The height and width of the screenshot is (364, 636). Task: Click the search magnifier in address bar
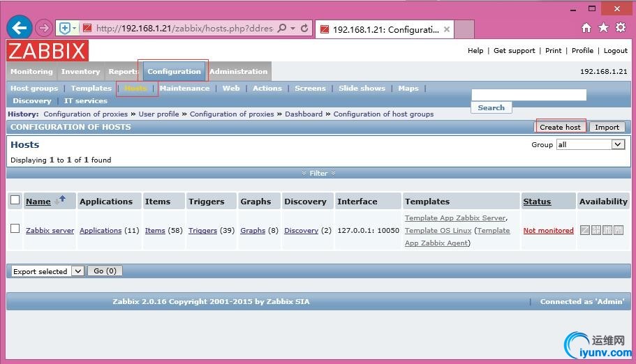(282, 28)
